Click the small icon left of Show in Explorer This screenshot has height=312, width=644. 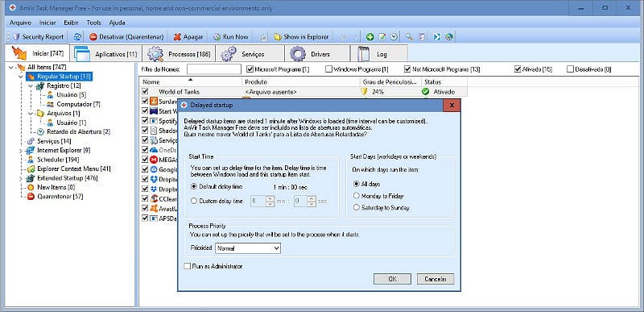[x=263, y=36]
